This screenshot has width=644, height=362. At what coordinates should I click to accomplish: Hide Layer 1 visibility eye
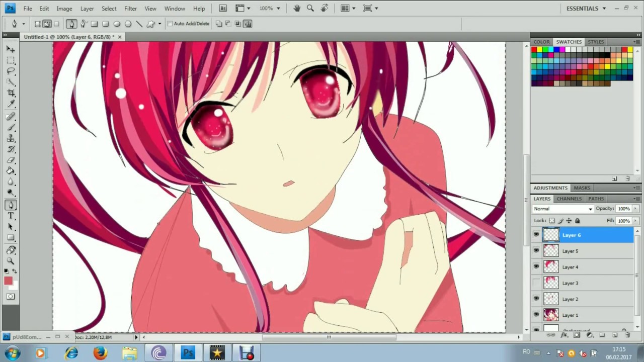pos(536,315)
